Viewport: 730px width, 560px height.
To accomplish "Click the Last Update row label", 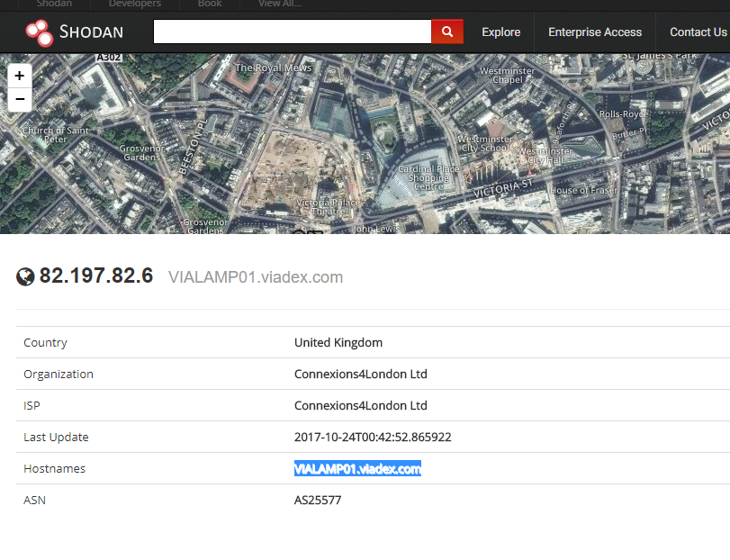I will coord(56,438).
